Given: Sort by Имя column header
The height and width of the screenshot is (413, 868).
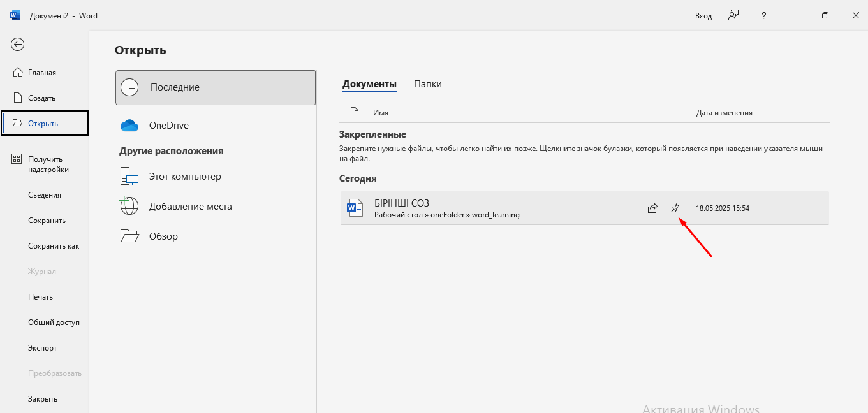Looking at the screenshot, I should tap(381, 113).
